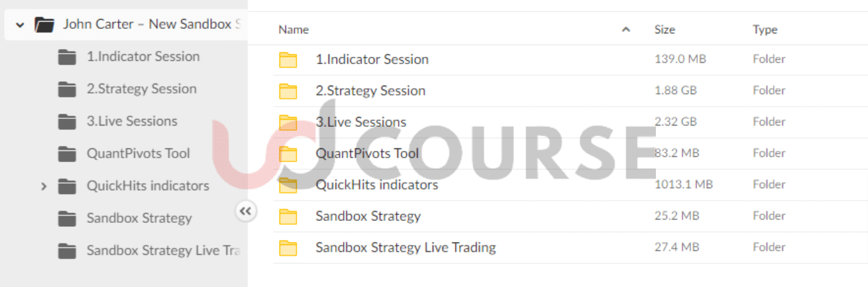The width and height of the screenshot is (868, 287).
Task: Open the 3.Live Sessions folder in file list
Action: coord(361,122)
